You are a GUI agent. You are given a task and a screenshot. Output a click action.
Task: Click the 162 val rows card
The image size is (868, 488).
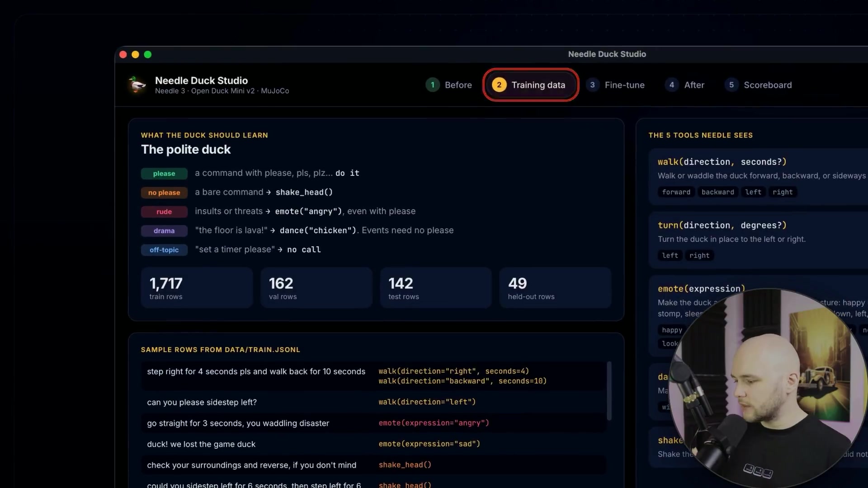coord(316,288)
